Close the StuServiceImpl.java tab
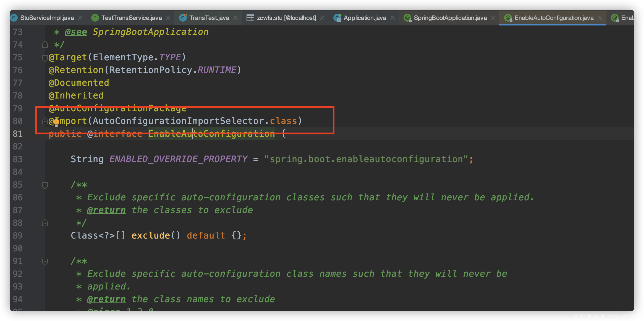The width and height of the screenshot is (644, 321). pos(80,18)
